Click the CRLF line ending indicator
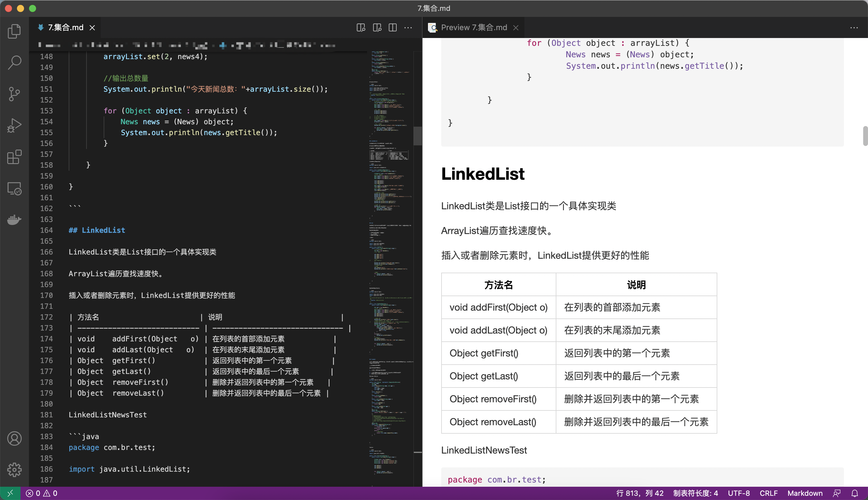Screen dimensions: 868x500 click(x=769, y=493)
